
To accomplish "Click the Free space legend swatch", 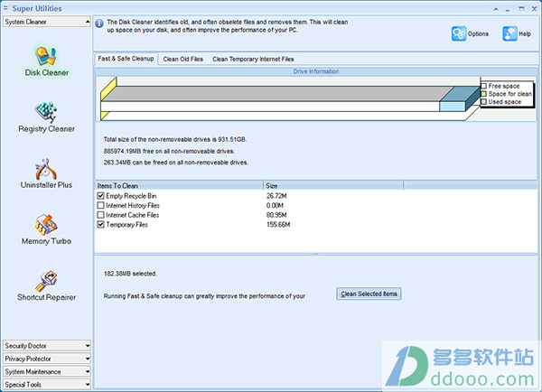I will coord(484,86).
